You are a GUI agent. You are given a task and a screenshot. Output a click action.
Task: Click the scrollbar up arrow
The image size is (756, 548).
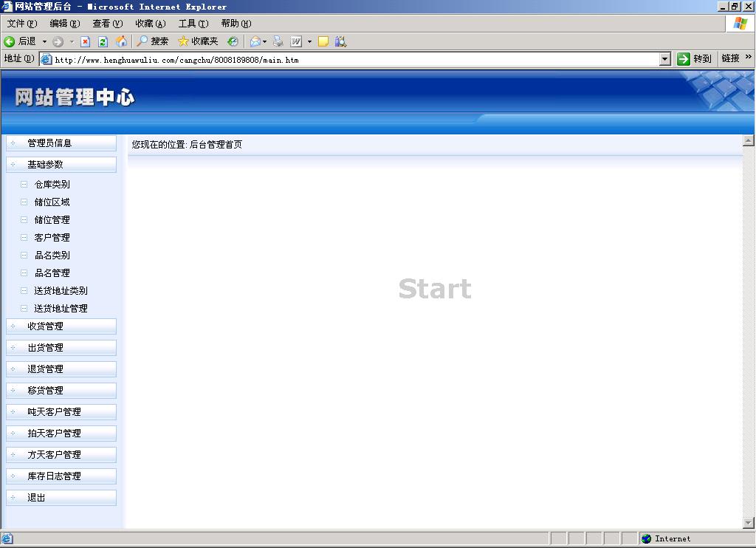(749, 141)
